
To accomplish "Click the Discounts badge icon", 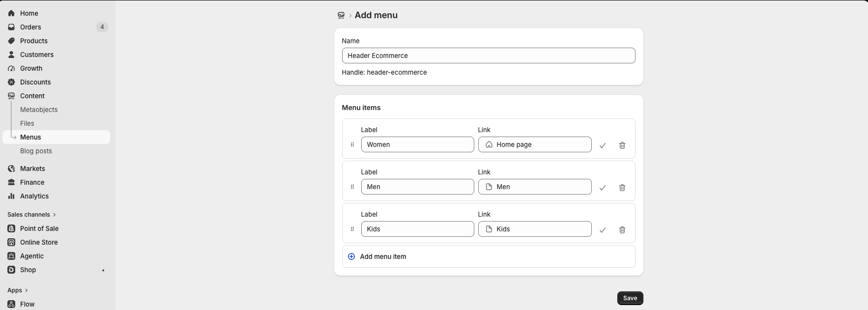I will (x=11, y=82).
